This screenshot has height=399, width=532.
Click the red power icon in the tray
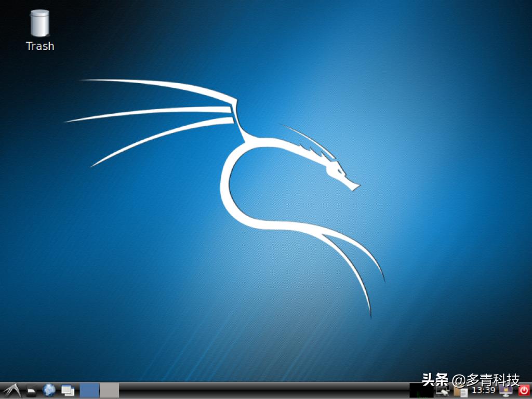(525, 391)
